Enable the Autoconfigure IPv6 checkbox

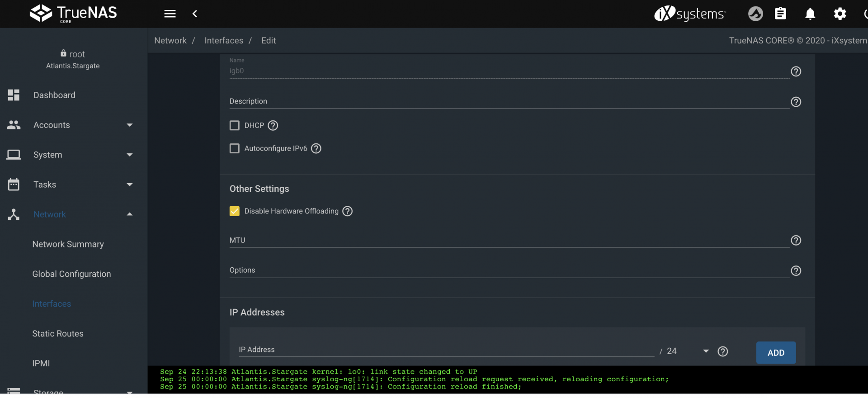coord(235,148)
